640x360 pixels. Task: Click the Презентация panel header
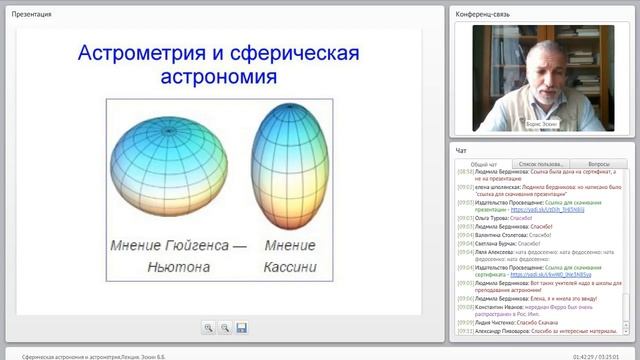tap(31, 14)
